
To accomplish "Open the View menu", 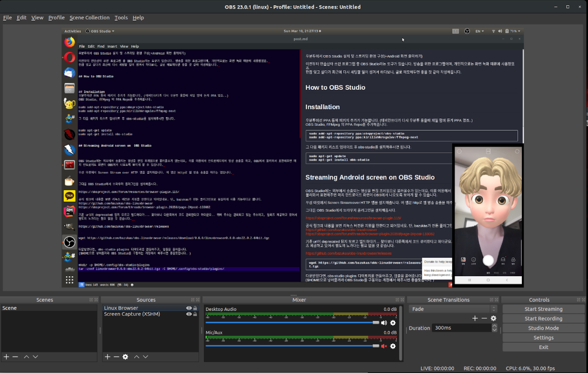I will pyautogui.click(x=37, y=18).
